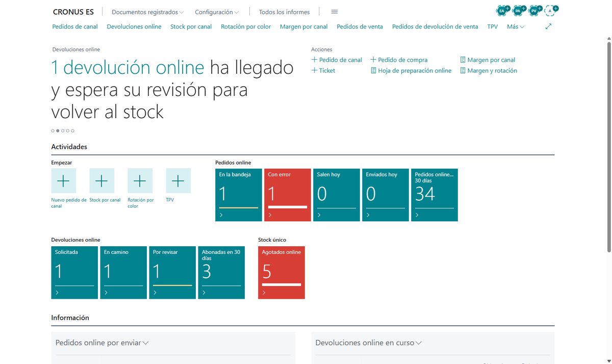This screenshot has height=364, width=612.
Task: Click the plus icon tile labeled TPV
Action: [178, 180]
